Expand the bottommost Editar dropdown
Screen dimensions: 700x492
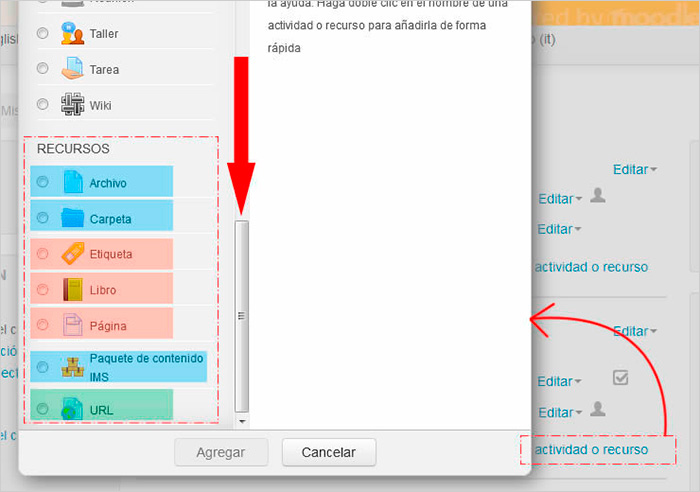559,412
